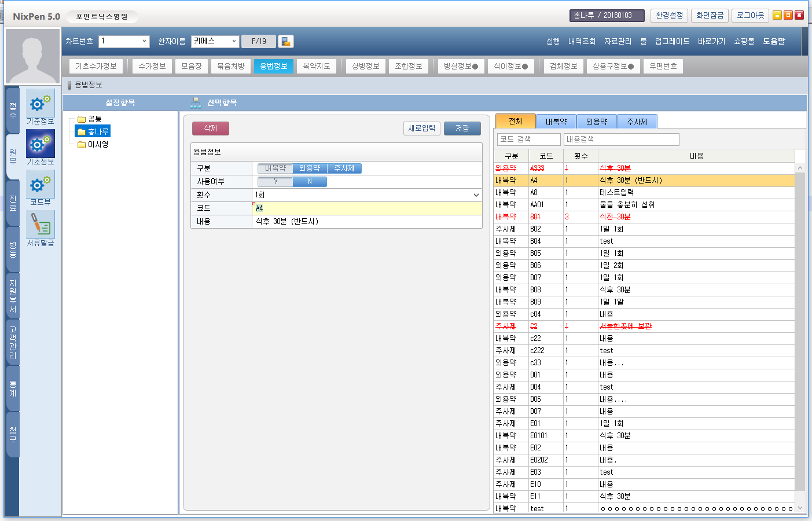Open the 코드뷰 gear icon
Screen dimensions: 812x521
coord(40,184)
